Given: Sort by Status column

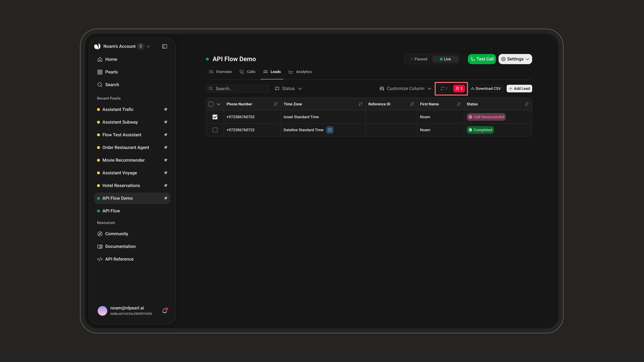Looking at the screenshot, I should [x=527, y=104].
